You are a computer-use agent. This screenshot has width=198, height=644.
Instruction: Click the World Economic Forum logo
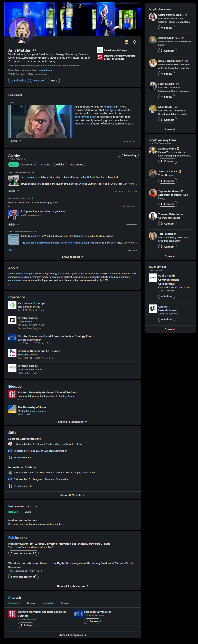(12, 368)
